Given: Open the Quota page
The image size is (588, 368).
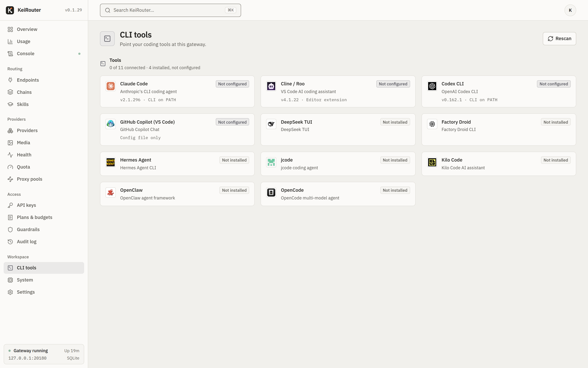Looking at the screenshot, I should [x=44, y=167].
